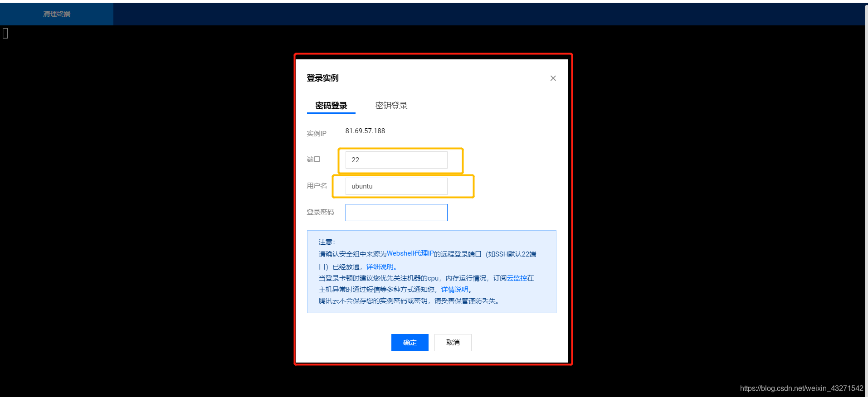This screenshot has width=868, height=397.
Task: Click the 注意: heading in the notice
Action: 327,242
